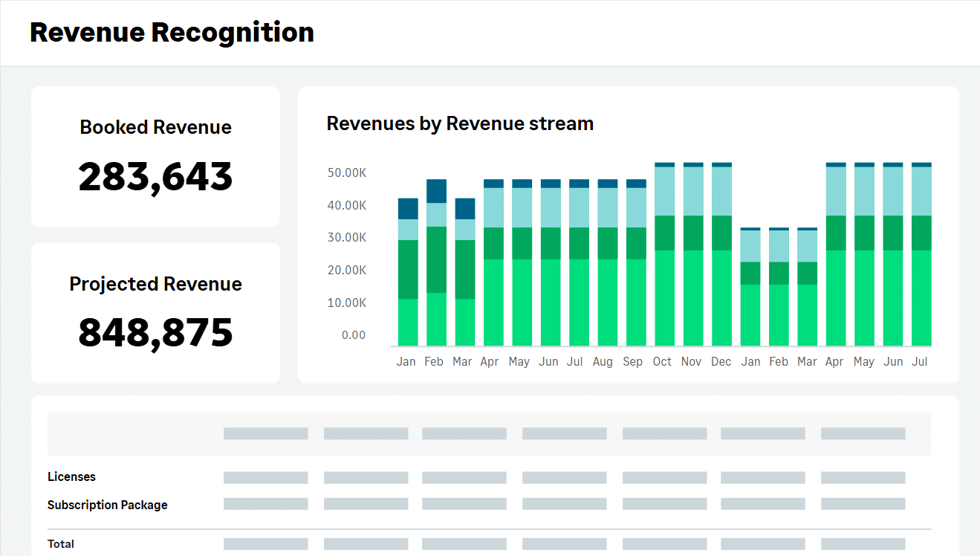The image size is (980, 556).
Task: Select the Booked Revenue card title
Action: click(155, 127)
